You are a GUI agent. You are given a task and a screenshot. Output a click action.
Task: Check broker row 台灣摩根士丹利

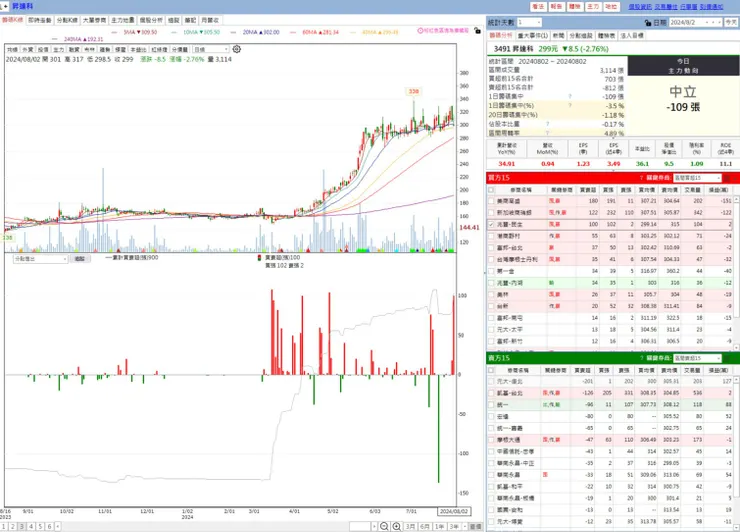pos(491,260)
